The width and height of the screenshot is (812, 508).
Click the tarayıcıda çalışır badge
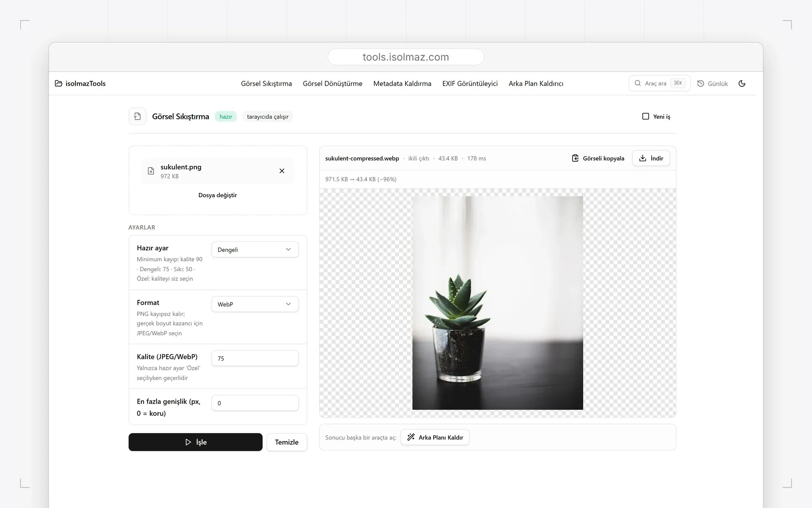(268, 117)
